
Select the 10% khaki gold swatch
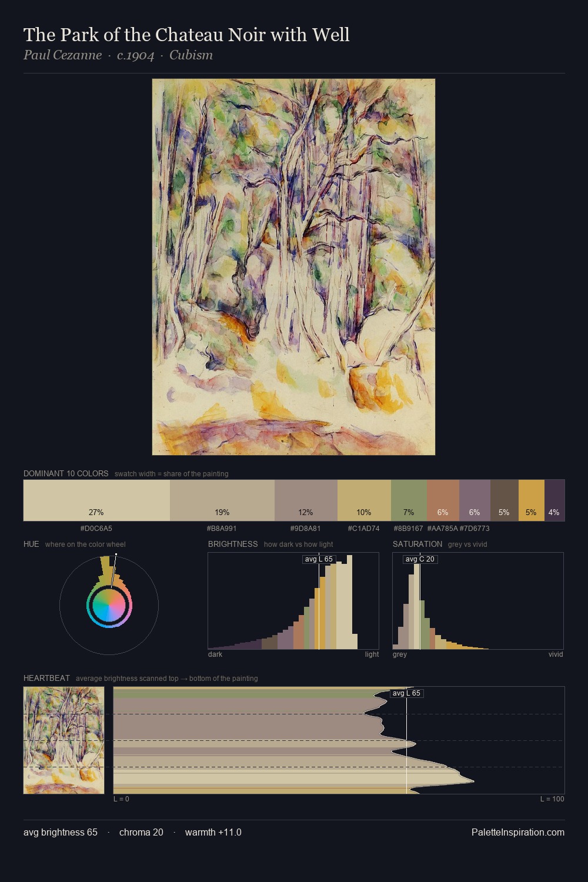click(364, 500)
